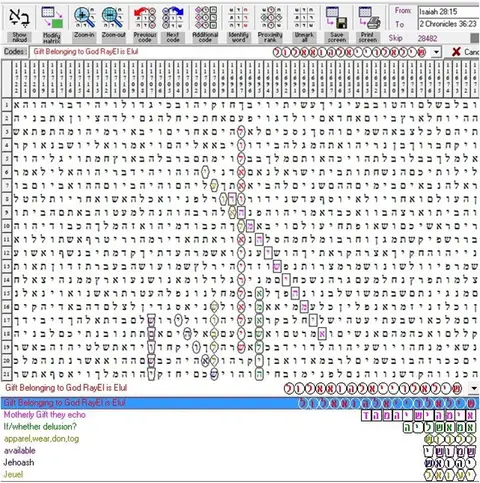Open the Modify matrix tool icon
480x483 pixels.
click(x=52, y=17)
